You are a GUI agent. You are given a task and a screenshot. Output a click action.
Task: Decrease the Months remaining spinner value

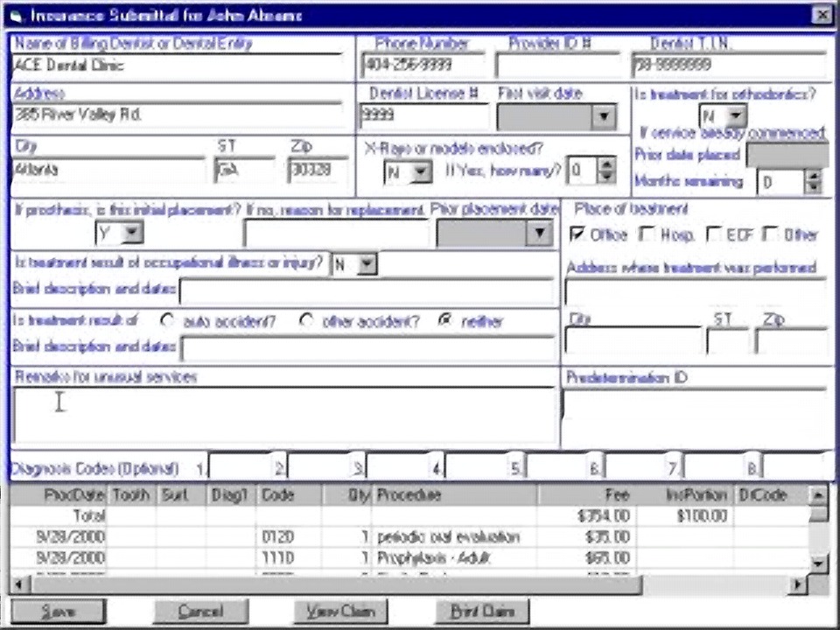tap(814, 187)
